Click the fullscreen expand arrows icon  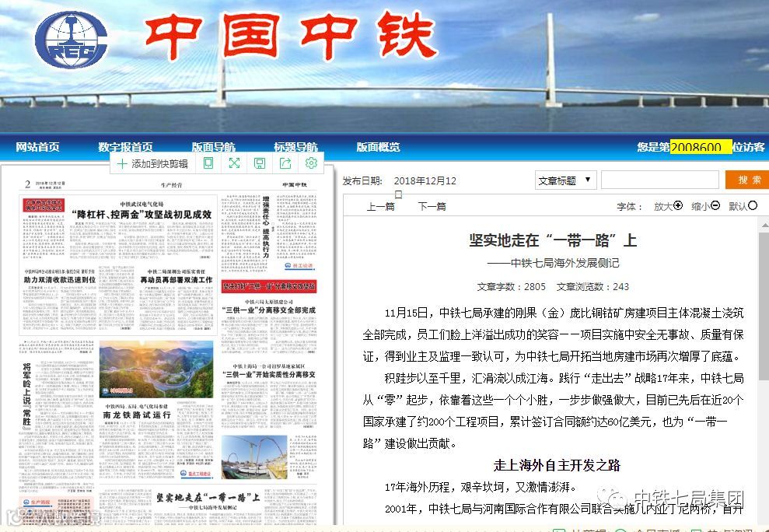pos(234,163)
